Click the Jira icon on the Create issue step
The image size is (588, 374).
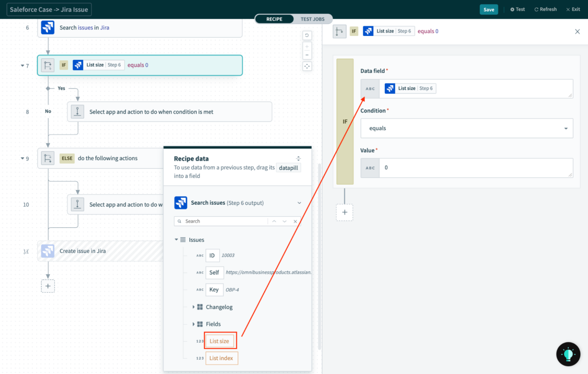pyautogui.click(x=47, y=251)
